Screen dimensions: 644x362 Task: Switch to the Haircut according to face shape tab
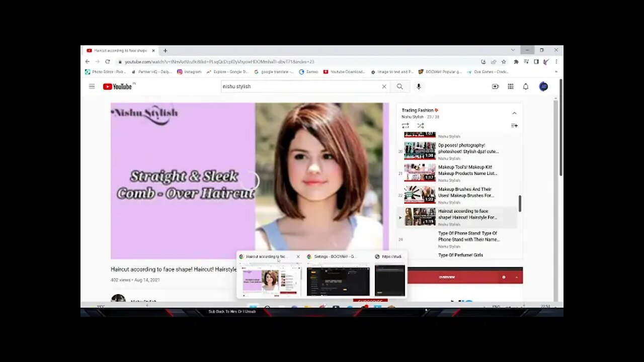pyautogui.click(x=120, y=50)
